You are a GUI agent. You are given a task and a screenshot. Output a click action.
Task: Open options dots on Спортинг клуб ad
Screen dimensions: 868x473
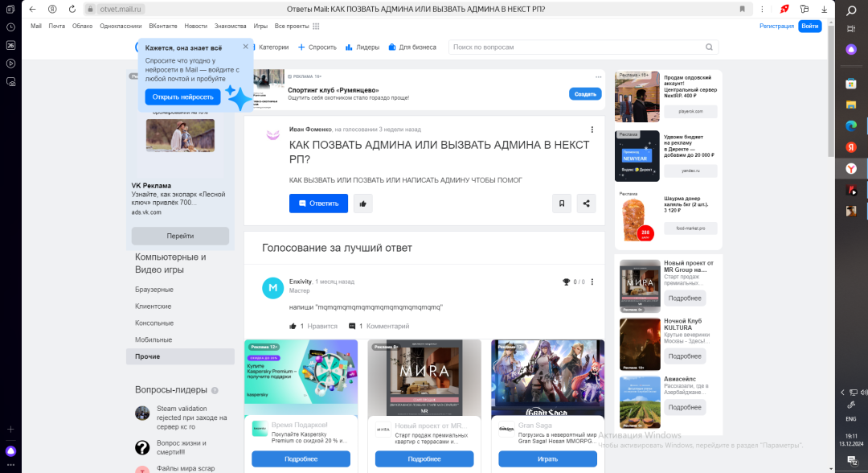click(x=598, y=77)
